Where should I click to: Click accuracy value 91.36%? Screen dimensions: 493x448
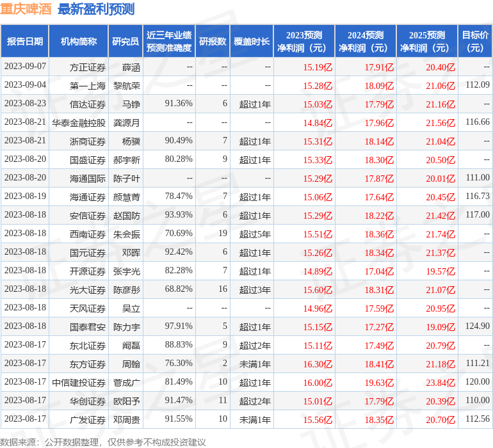179,103
